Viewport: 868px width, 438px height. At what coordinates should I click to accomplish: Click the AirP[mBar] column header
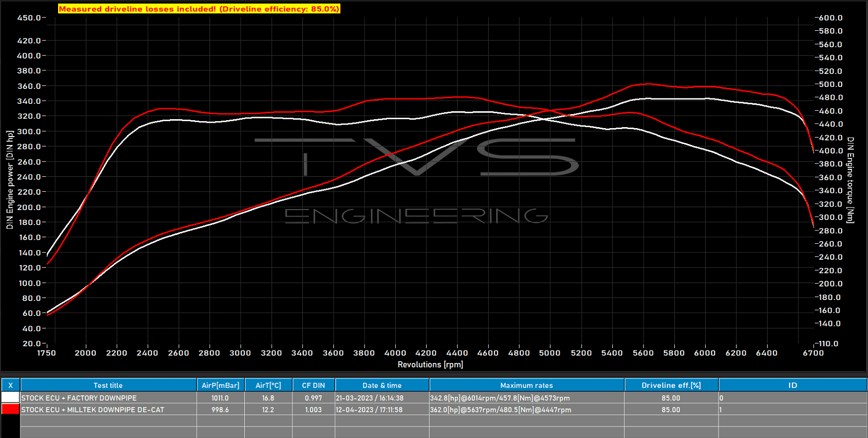tap(220, 385)
